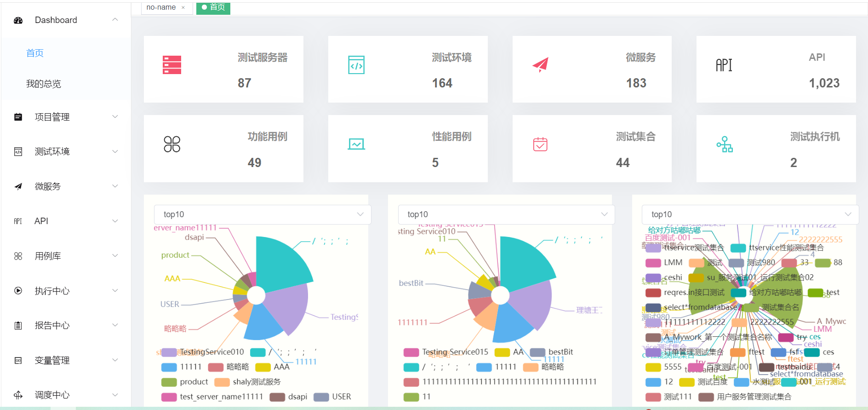Click the red paper plane on 微服务 card

[541, 65]
